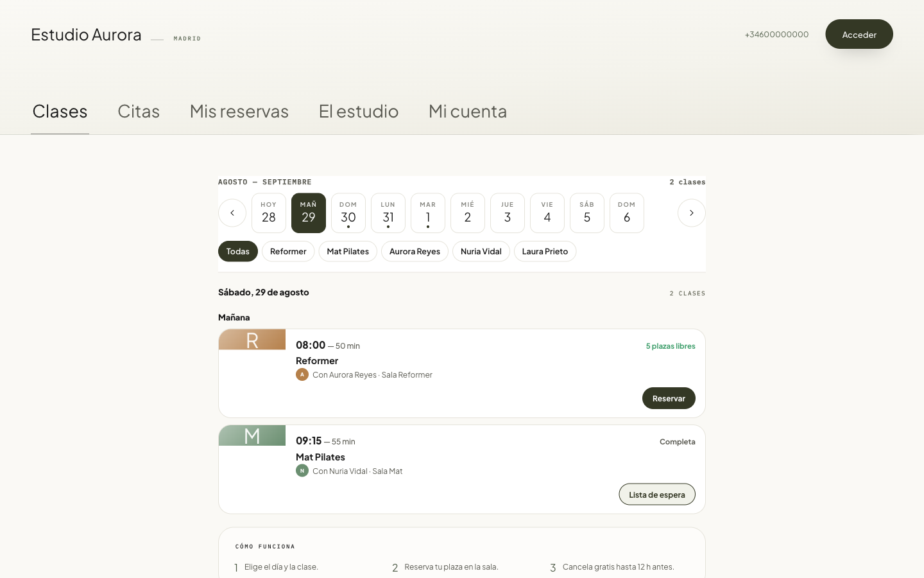924x578 pixels.
Task: Select Sunday 30 in date strip
Action: coord(348,213)
